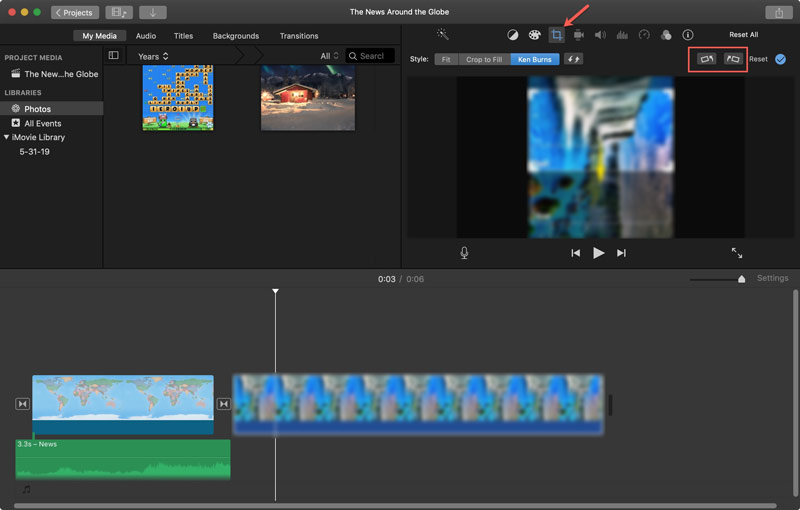Viewport: 800px width, 510px height.
Task: Select the Ken Burns style
Action: click(x=535, y=59)
